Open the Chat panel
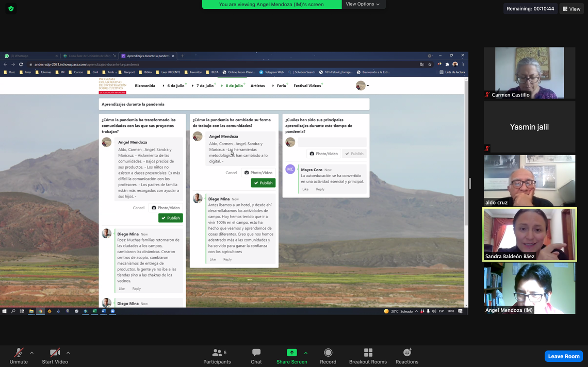588x367 pixels. (x=256, y=356)
